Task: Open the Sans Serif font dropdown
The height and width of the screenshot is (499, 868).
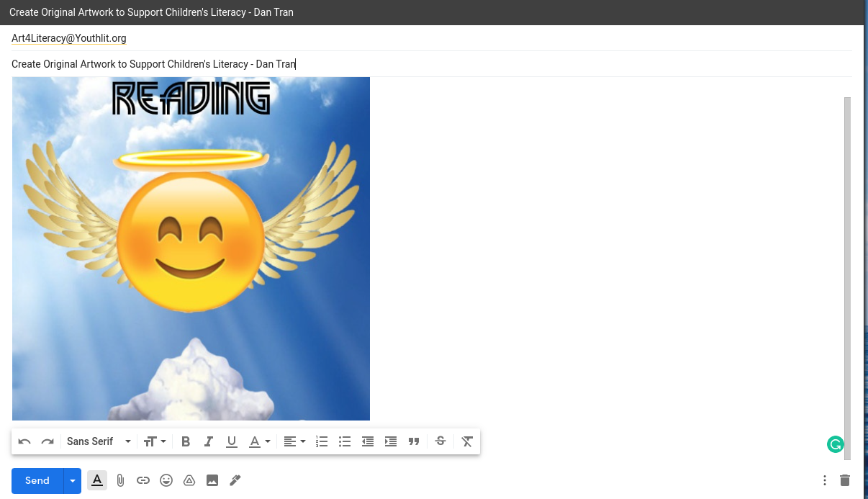Action: tap(99, 441)
